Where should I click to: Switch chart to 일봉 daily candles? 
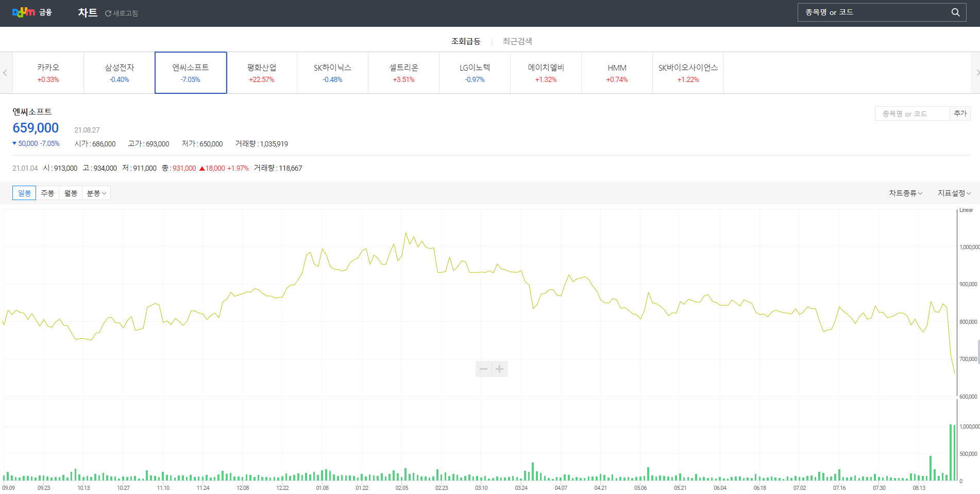coord(24,193)
